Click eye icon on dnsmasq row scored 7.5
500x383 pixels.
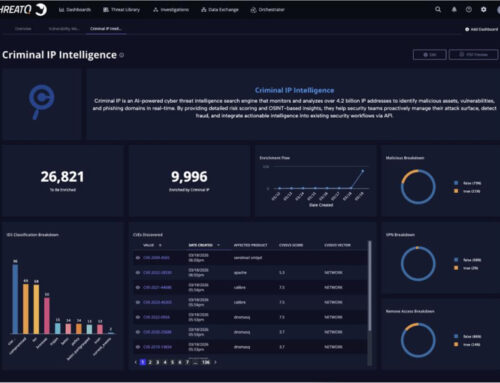click(x=138, y=317)
